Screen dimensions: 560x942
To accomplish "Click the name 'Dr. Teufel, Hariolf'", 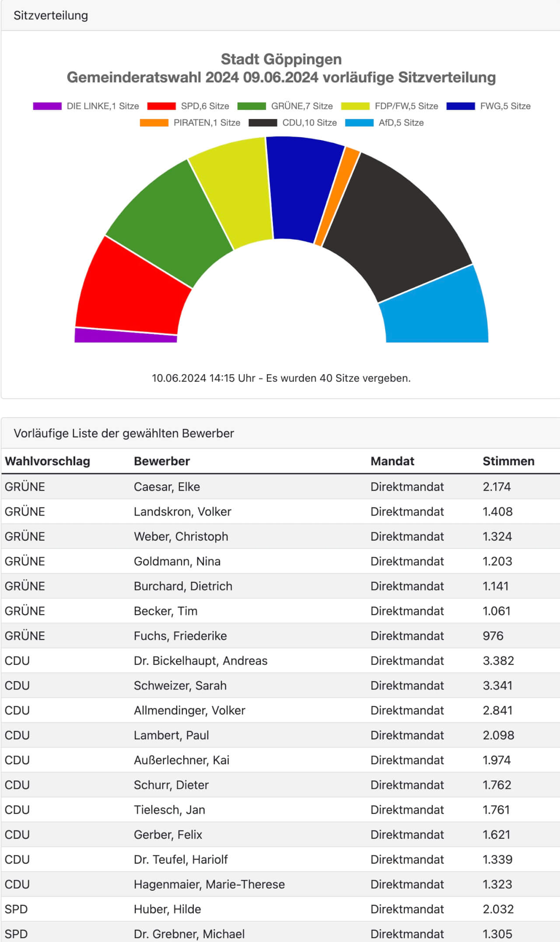I will pos(181,859).
